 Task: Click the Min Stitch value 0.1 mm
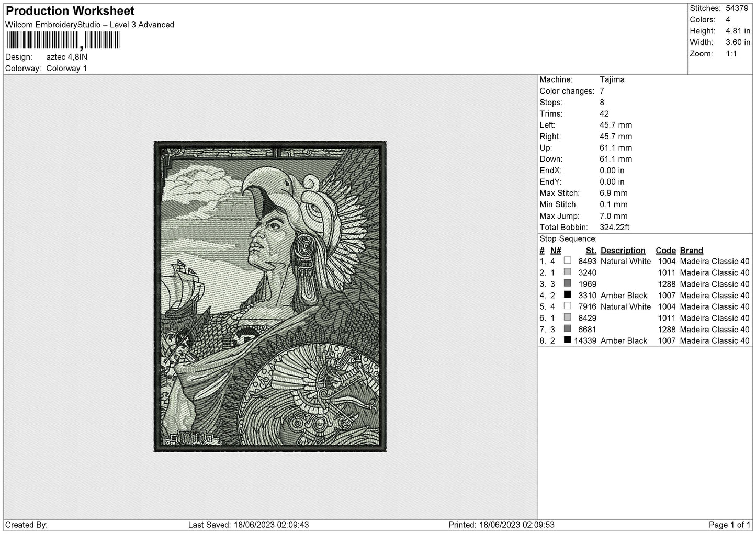[614, 204]
